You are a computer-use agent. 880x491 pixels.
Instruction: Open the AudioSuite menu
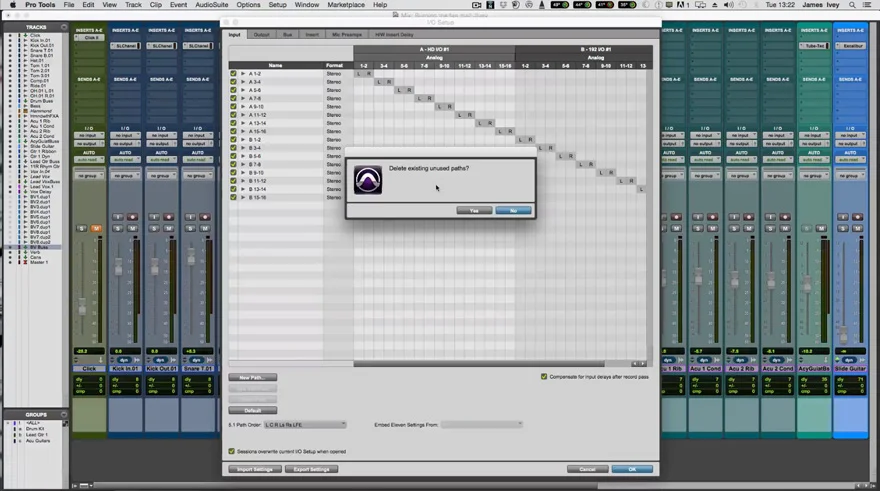click(x=212, y=5)
